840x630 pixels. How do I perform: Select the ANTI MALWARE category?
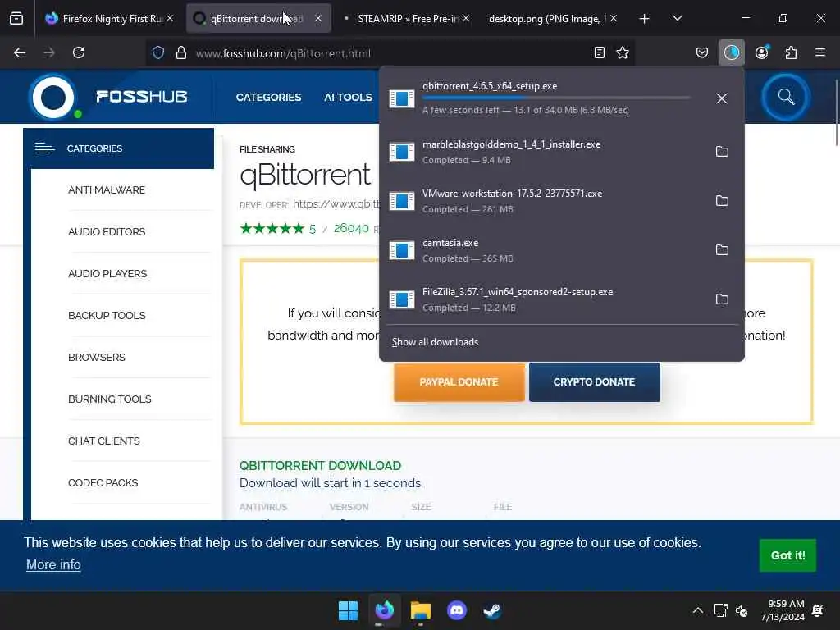coord(107,190)
